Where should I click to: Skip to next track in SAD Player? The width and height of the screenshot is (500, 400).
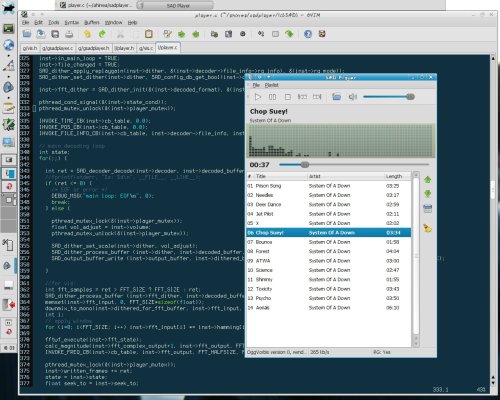tap(317, 97)
